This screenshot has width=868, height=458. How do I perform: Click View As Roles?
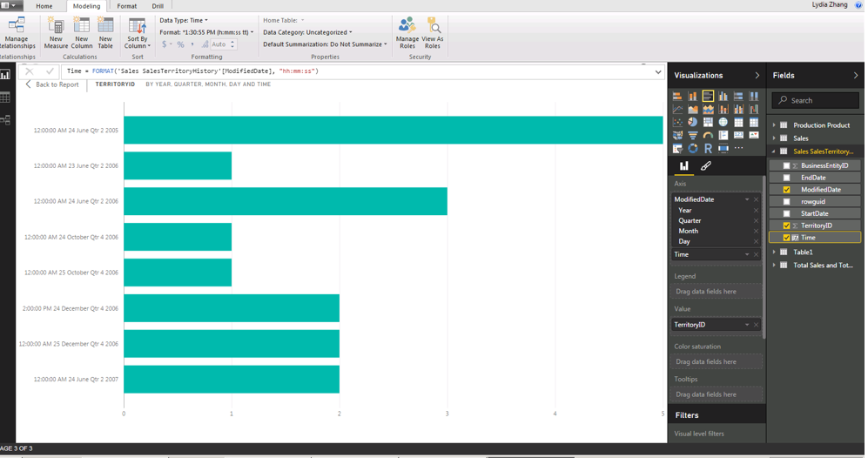click(433, 33)
